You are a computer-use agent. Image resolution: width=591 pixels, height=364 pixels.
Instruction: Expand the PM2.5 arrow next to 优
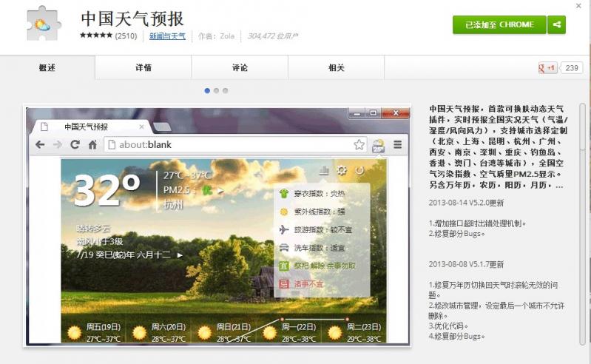coord(220,190)
